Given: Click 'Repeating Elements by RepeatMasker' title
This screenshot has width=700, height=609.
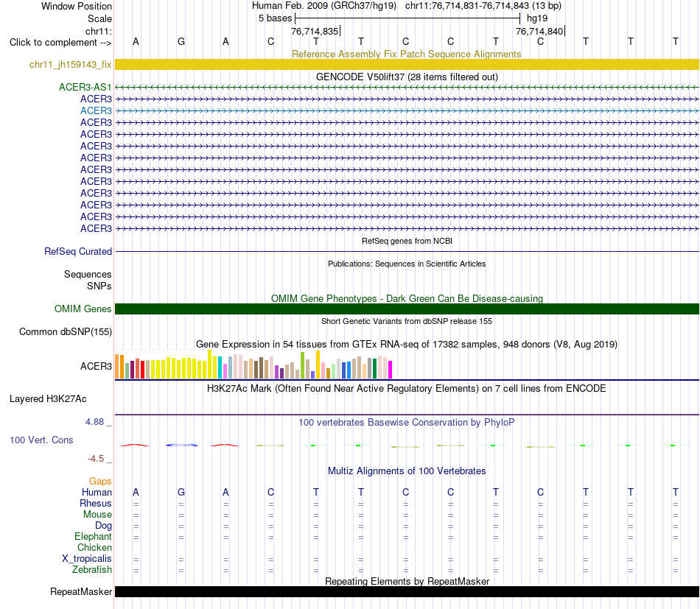Looking at the screenshot, I should pyautogui.click(x=407, y=581).
